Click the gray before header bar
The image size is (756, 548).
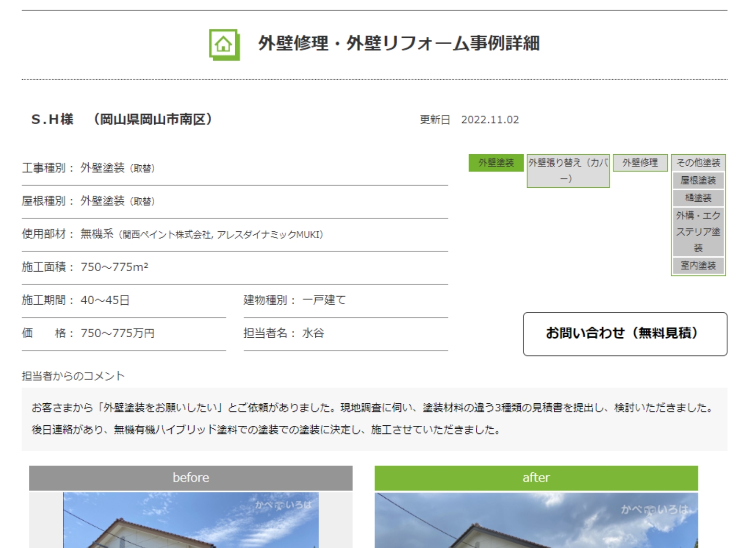191,478
